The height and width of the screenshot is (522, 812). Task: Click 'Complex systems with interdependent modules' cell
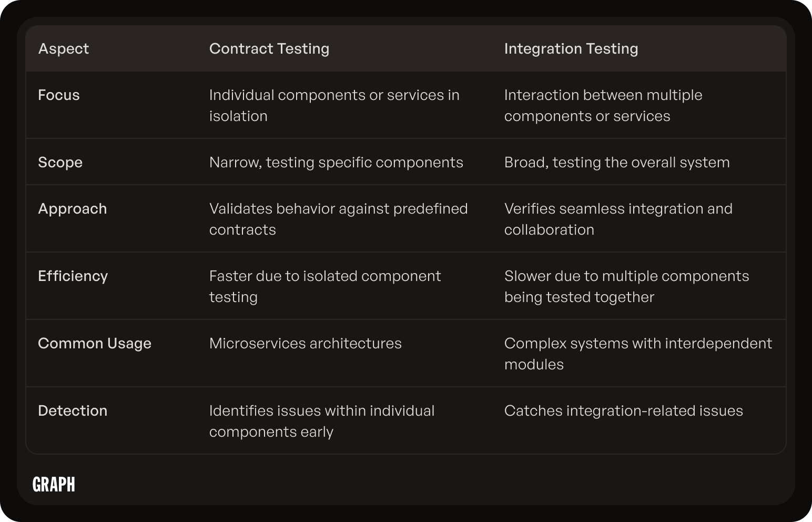(x=638, y=354)
